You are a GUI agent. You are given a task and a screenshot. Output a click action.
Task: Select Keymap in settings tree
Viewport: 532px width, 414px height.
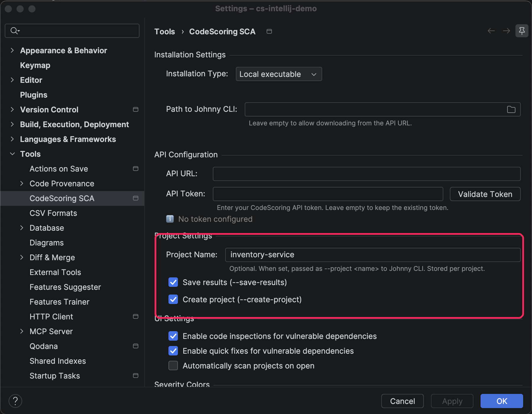[x=35, y=65]
